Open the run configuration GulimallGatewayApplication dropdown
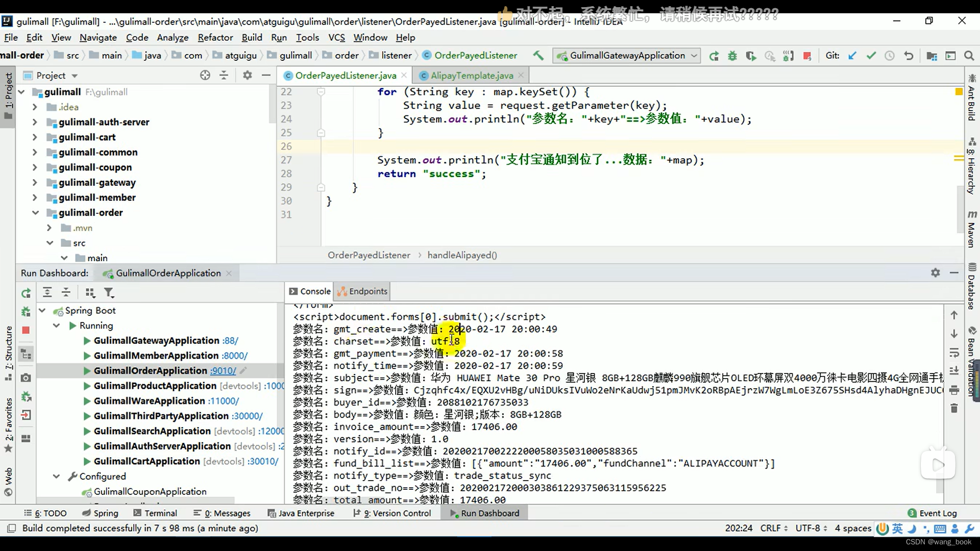Viewport: 980px width, 551px height. point(627,56)
